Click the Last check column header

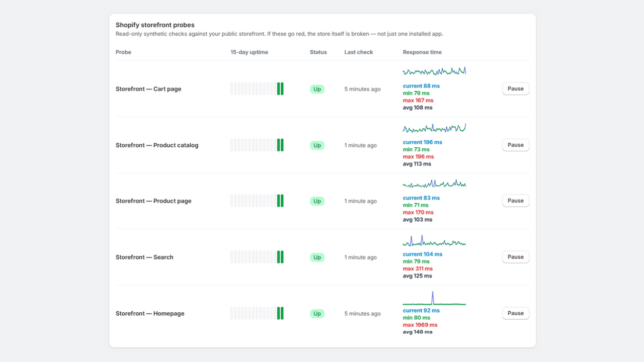(359, 52)
